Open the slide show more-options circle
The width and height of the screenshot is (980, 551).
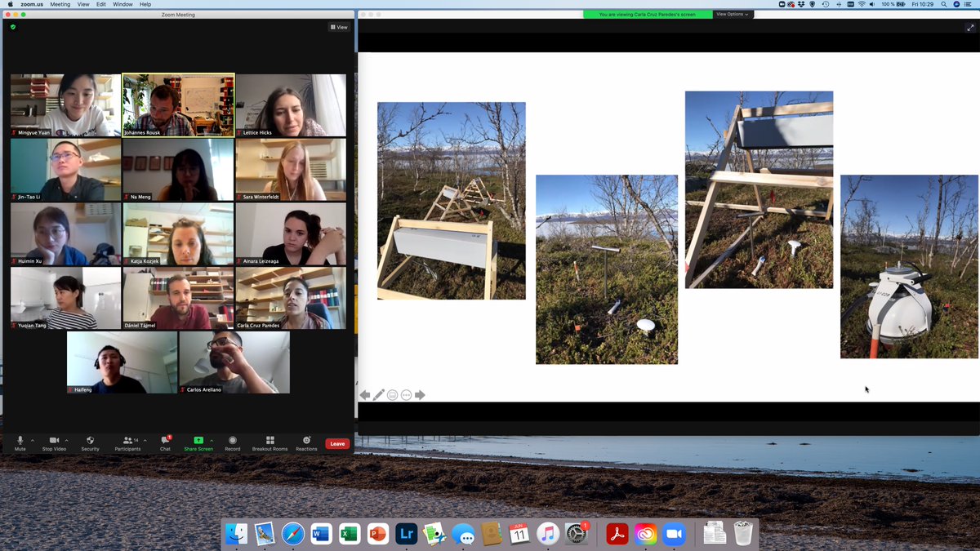click(406, 395)
